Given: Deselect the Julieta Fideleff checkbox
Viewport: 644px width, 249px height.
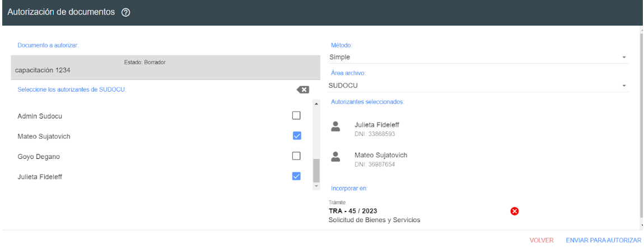Looking at the screenshot, I should (297, 176).
